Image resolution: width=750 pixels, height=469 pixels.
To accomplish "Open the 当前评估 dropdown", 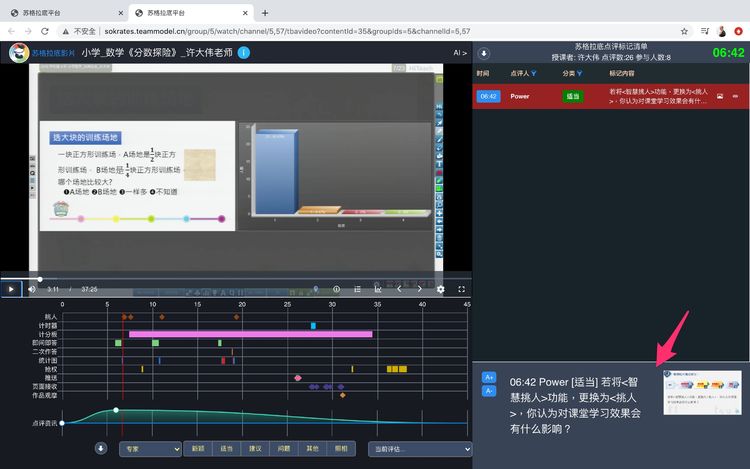I will pos(406,449).
